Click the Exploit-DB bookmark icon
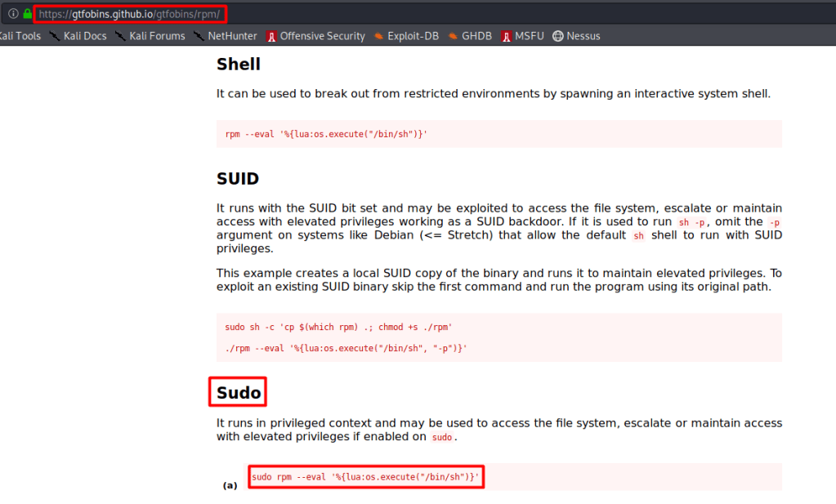 tap(379, 36)
